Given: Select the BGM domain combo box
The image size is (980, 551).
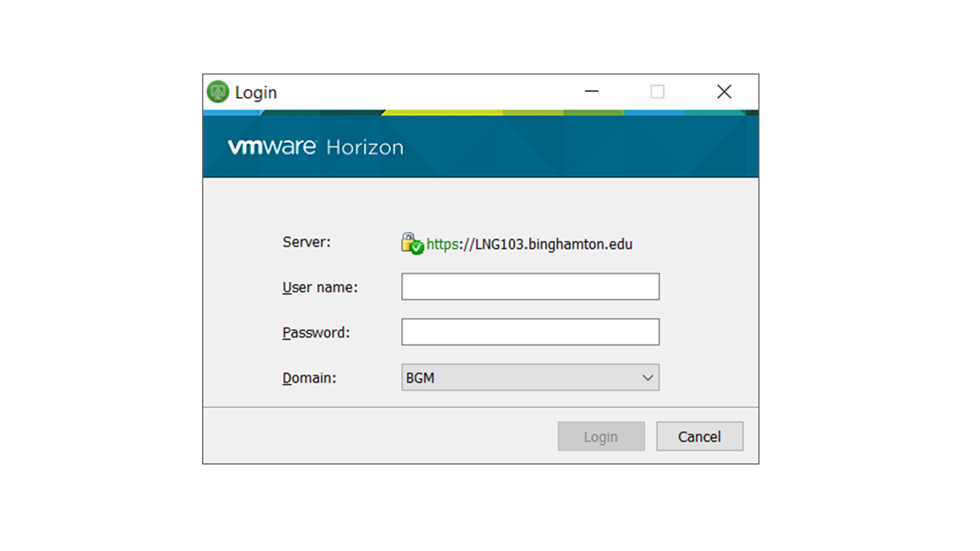Looking at the screenshot, I should click(521, 377).
